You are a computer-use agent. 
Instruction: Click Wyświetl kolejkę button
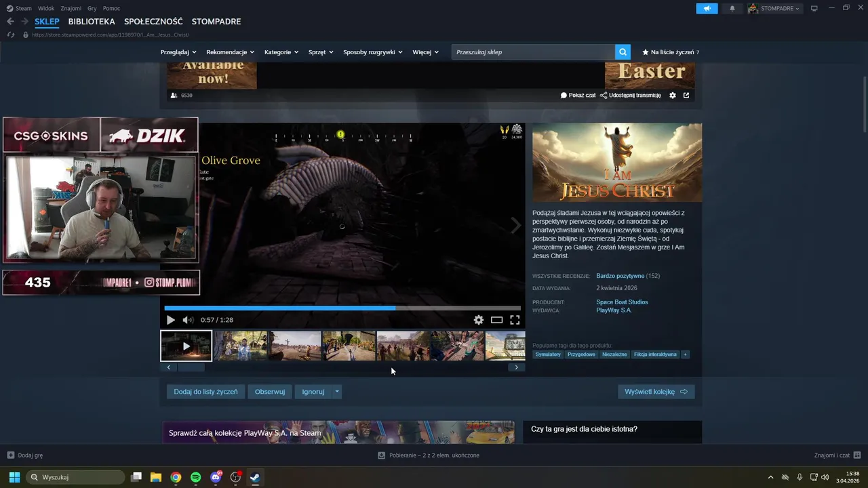(x=656, y=392)
